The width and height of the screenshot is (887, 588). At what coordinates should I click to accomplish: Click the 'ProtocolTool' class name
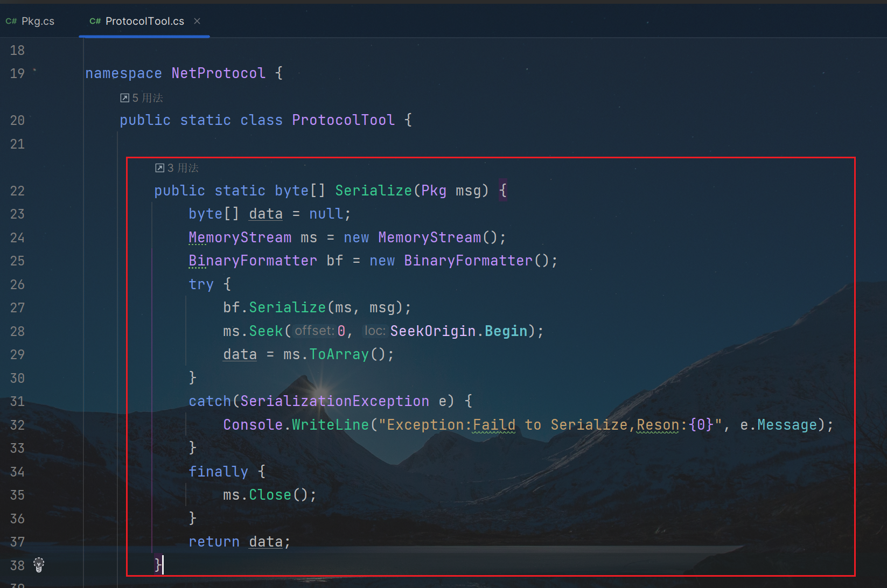click(344, 120)
